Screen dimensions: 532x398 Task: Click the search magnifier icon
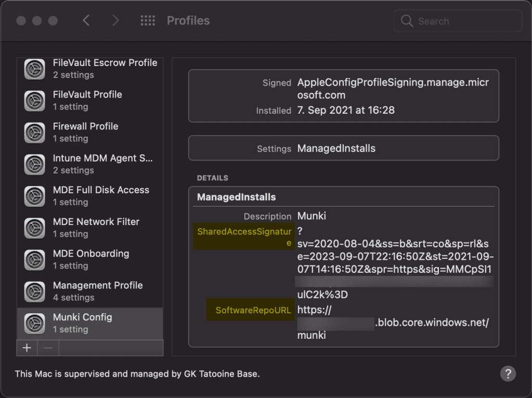[x=407, y=21]
